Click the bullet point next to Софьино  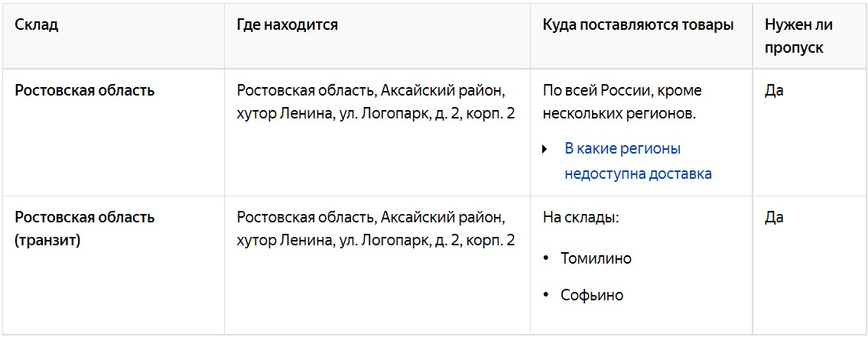(546, 296)
